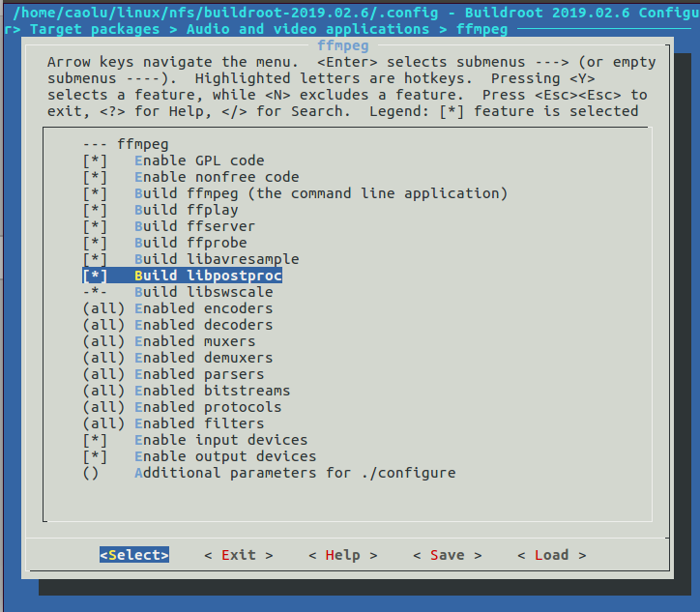Click the Load button
This screenshot has width=700, height=612.
pos(552,555)
